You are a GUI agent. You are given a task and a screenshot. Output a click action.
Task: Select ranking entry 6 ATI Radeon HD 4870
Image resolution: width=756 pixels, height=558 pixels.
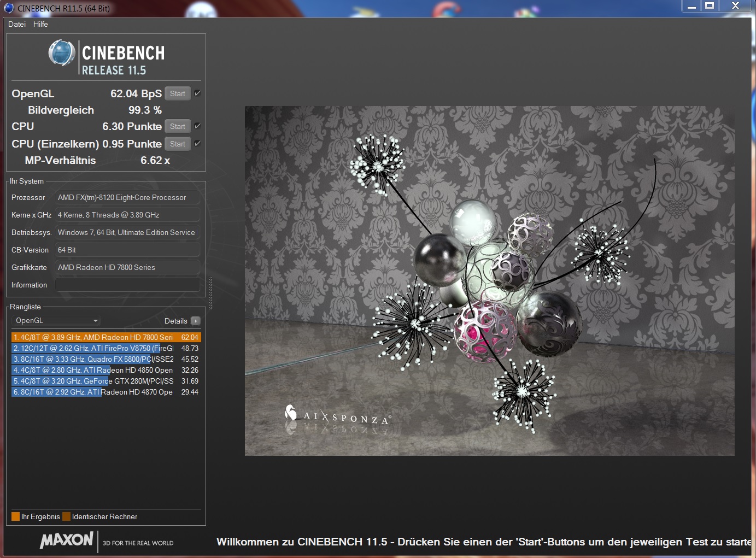click(106, 392)
